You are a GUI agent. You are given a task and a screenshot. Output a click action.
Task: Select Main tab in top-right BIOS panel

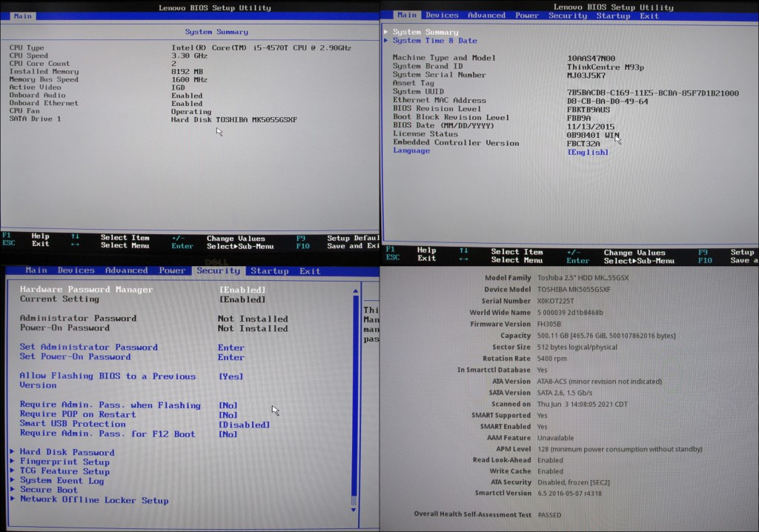coord(407,15)
